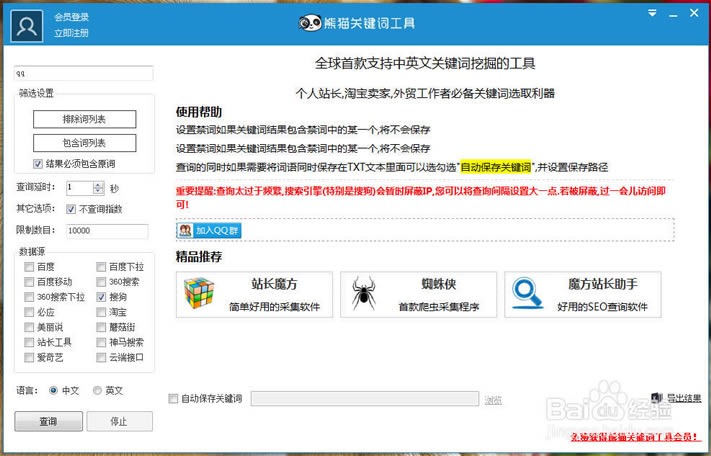This screenshot has height=456, width=711.
Task: Click the user avatar icon
Action: pos(27,26)
